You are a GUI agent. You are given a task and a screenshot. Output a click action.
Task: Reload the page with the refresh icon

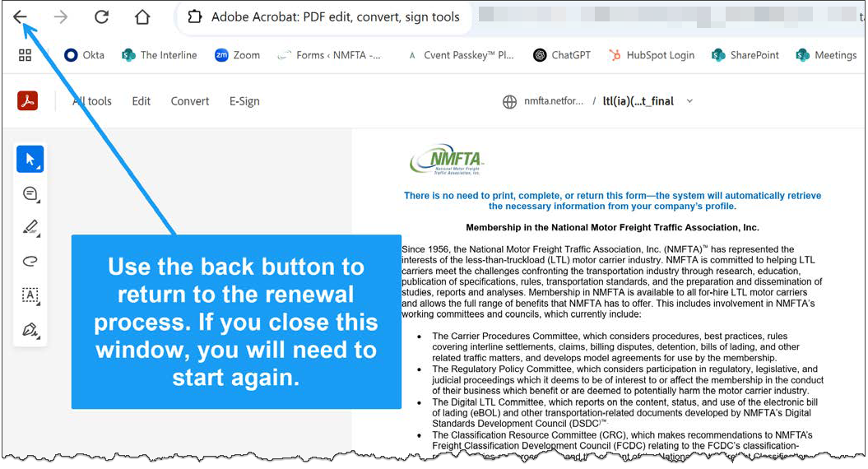[101, 17]
